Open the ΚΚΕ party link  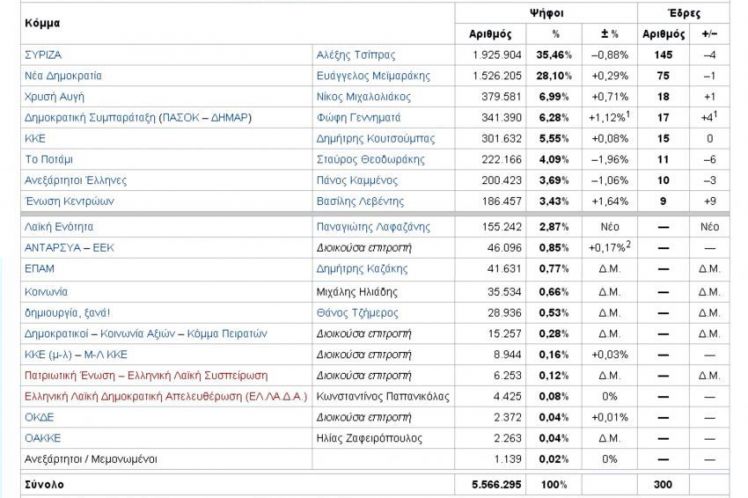(35, 138)
